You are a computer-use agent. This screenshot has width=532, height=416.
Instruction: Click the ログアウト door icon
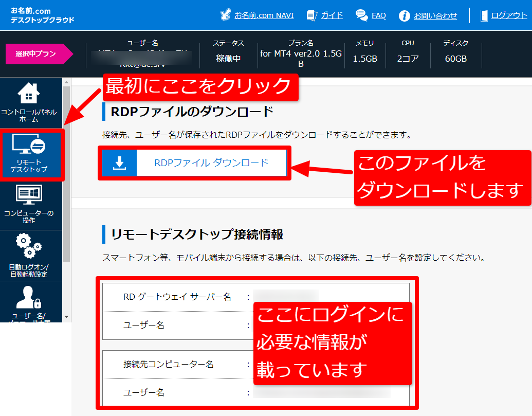coord(484,15)
